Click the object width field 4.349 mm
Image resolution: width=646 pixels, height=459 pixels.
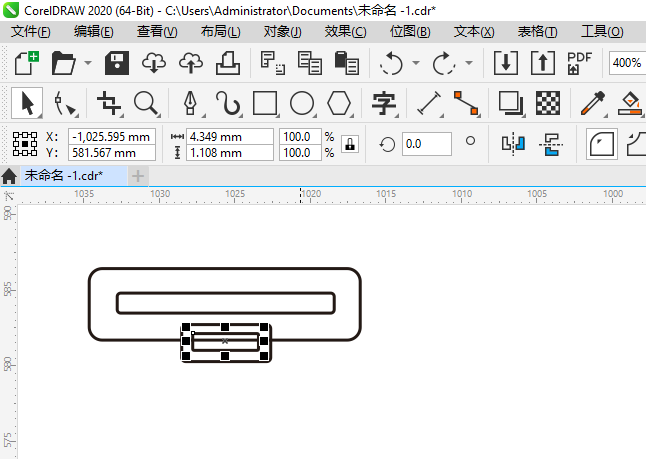(229, 136)
